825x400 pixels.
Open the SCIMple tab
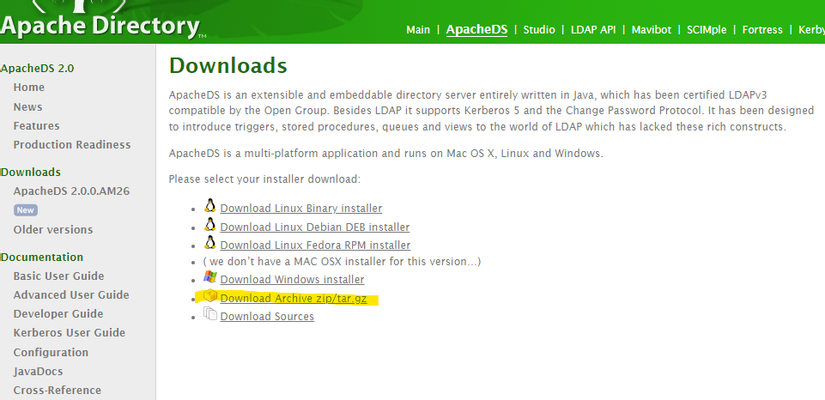coord(707,30)
